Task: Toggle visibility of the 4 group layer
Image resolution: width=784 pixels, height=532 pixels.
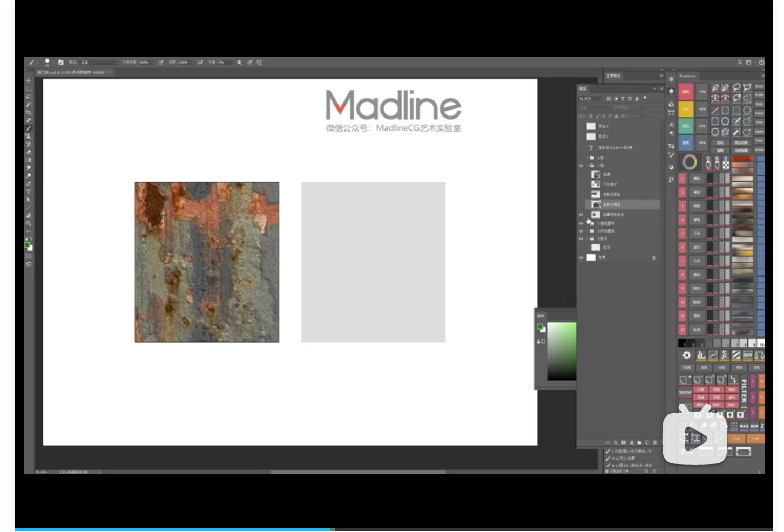Action: tap(581, 231)
